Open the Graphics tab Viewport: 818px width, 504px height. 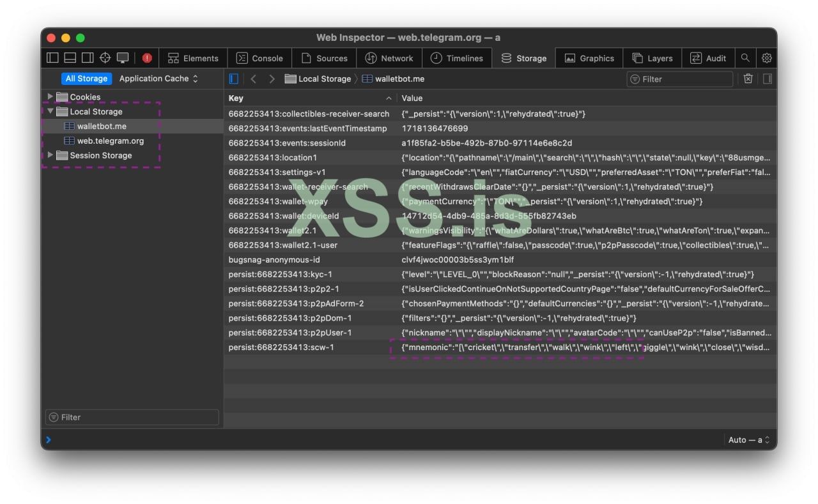589,58
